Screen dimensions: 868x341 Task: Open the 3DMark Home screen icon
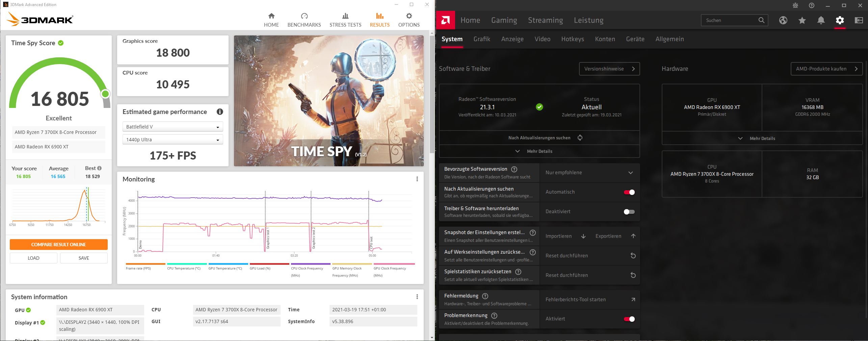pyautogui.click(x=271, y=16)
